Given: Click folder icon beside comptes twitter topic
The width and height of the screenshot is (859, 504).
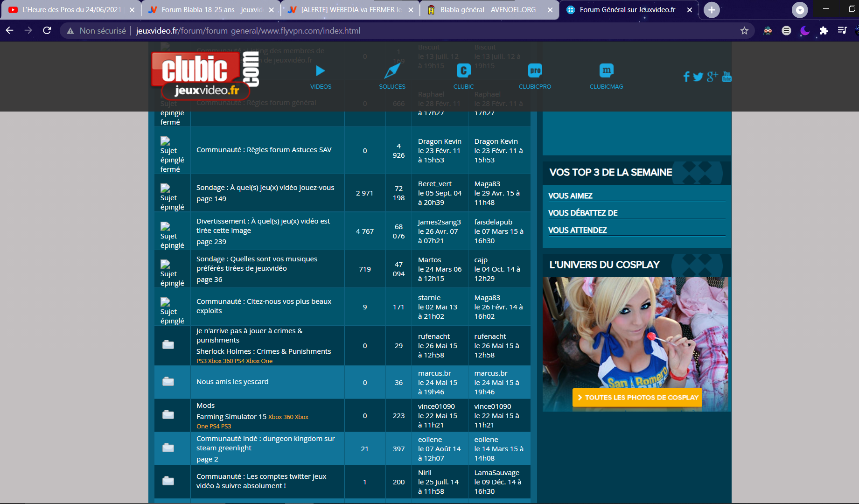Looking at the screenshot, I should click(168, 481).
